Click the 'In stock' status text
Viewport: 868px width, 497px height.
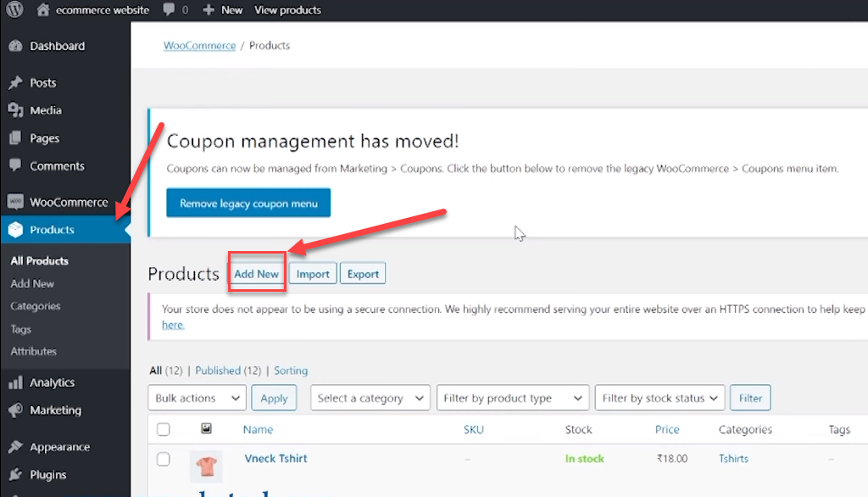tap(585, 459)
